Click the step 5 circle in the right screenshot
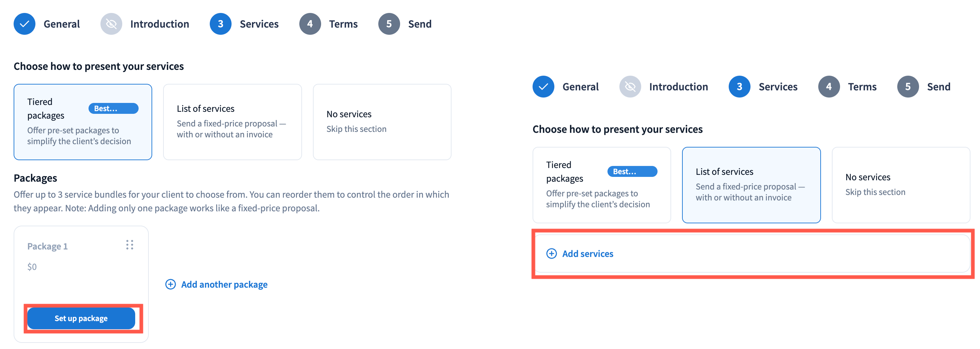 click(x=908, y=87)
